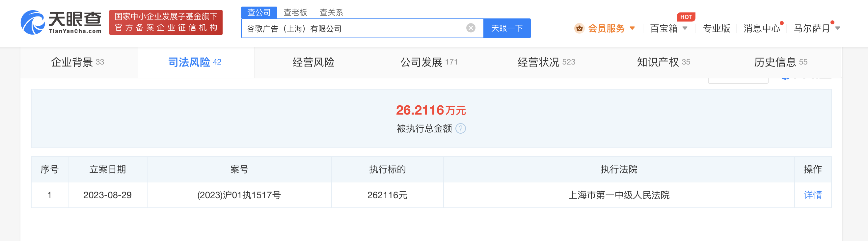Click the TianYanCha logo

(61, 22)
